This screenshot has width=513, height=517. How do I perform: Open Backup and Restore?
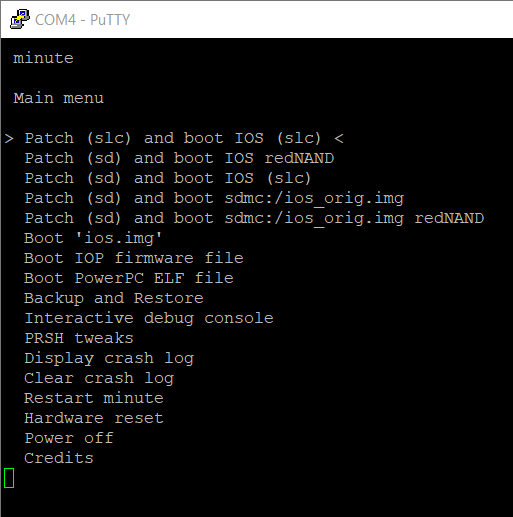(x=114, y=298)
